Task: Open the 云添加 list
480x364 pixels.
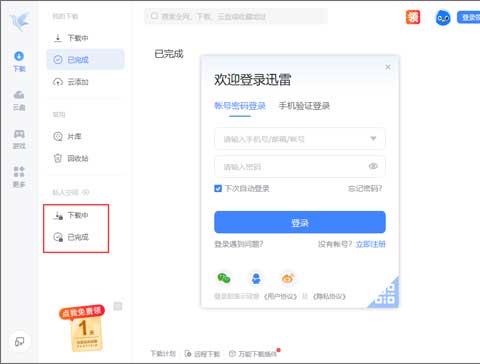Action: [x=85, y=82]
